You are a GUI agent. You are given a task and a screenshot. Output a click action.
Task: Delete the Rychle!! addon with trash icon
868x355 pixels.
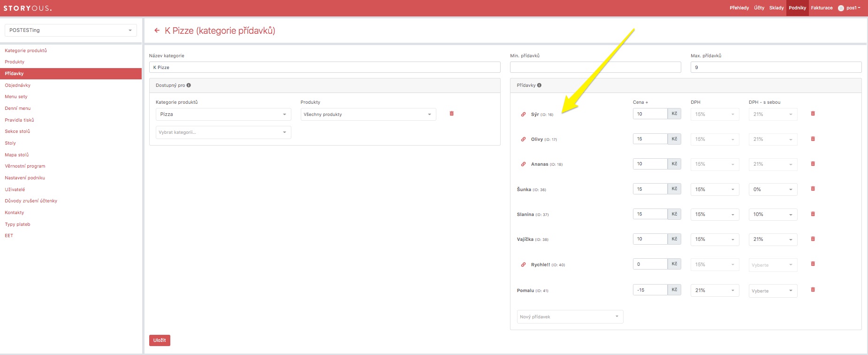[813, 264]
